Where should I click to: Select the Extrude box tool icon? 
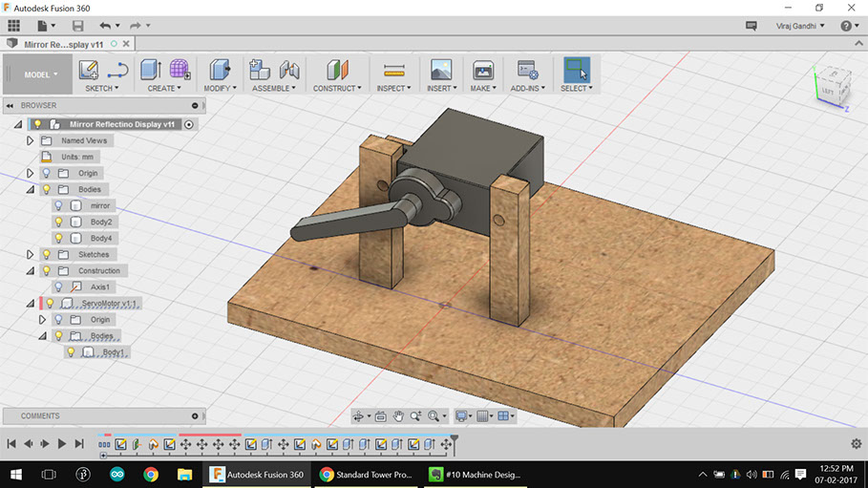tap(150, 70)
